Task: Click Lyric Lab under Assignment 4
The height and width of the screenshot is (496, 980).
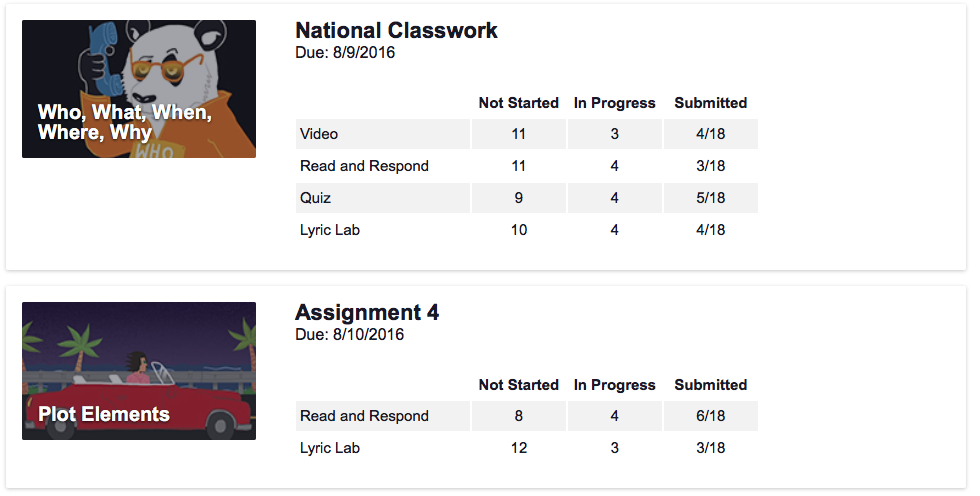Action: (x=330, y=448)
